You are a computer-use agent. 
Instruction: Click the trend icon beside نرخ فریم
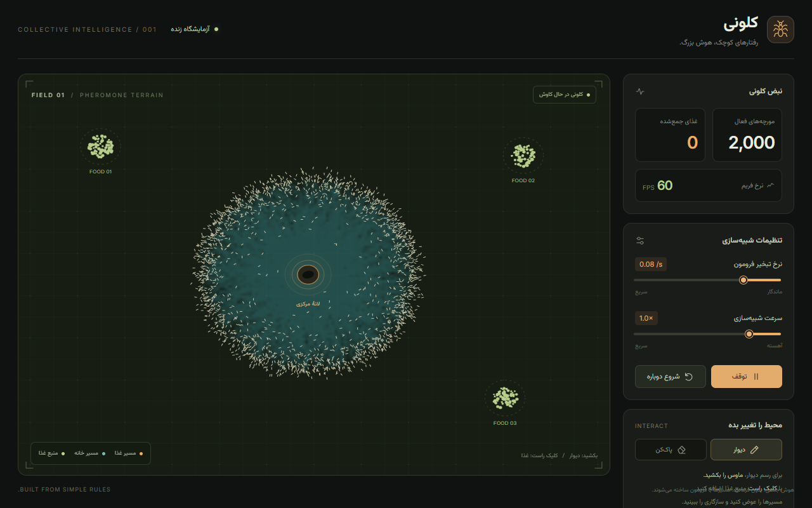tap(771, 185)
